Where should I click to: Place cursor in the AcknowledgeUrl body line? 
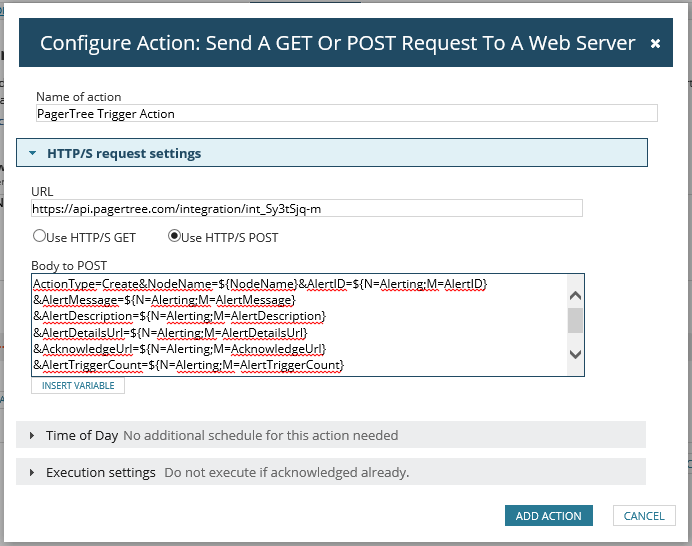[180, 349]
